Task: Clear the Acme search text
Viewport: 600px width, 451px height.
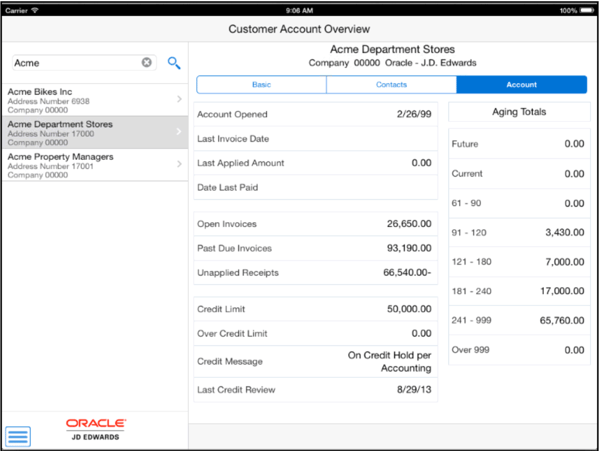Action: click(x=147, y=62)
